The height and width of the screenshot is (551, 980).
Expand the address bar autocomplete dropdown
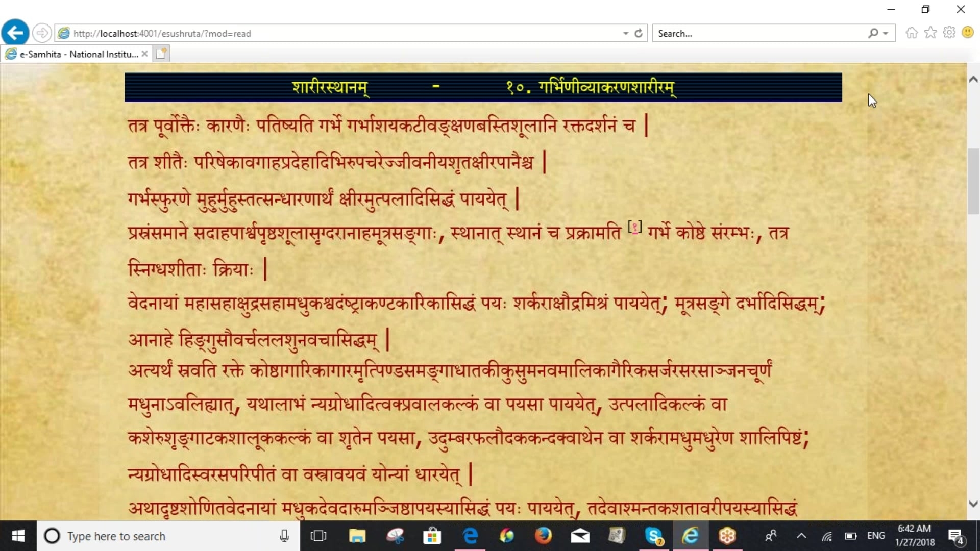point(626,33)
